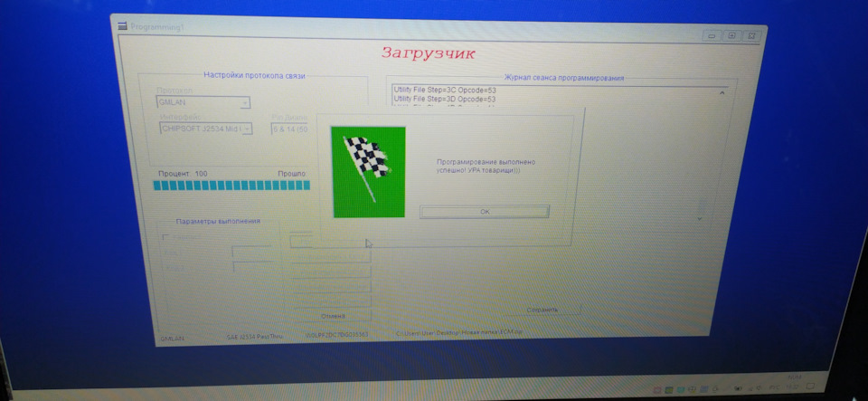
Task: Confirm the success message with OK
Action: 485,212
